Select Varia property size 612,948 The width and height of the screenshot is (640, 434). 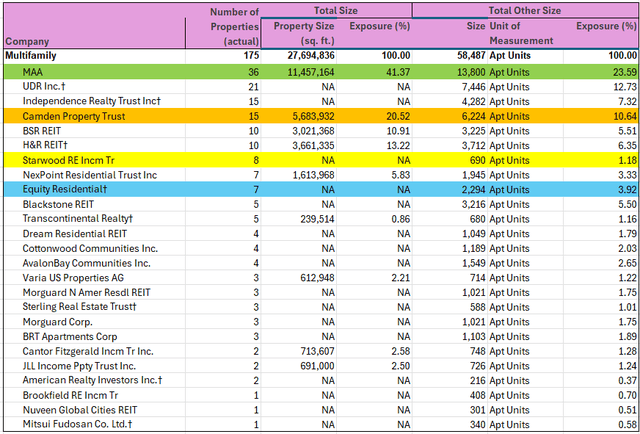[x=317, y=278]
